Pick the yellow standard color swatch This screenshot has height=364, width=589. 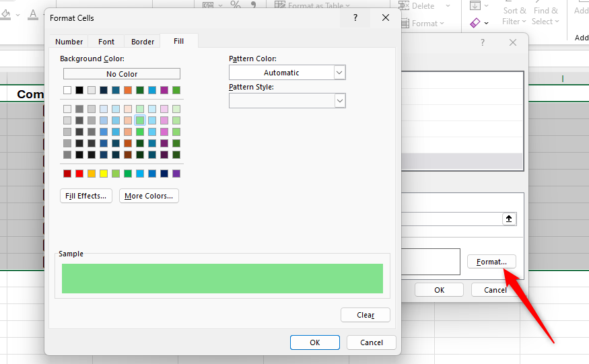coord(104,174)
